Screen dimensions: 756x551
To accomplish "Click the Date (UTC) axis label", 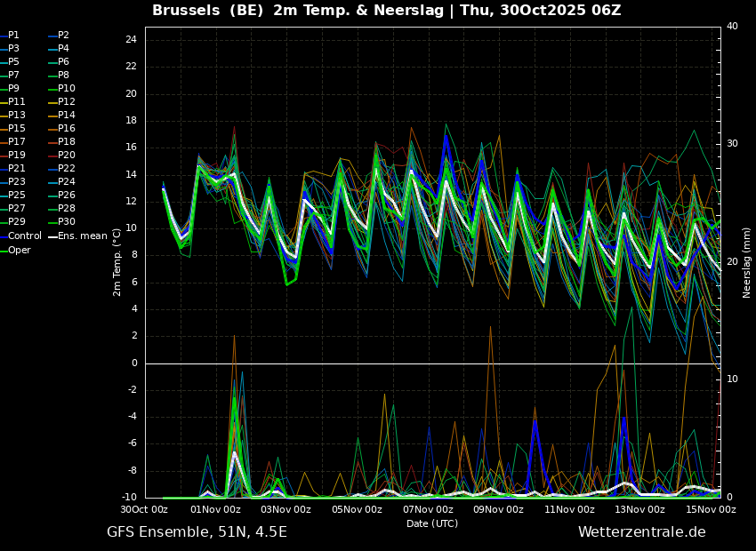I will [x=432, y=523].
